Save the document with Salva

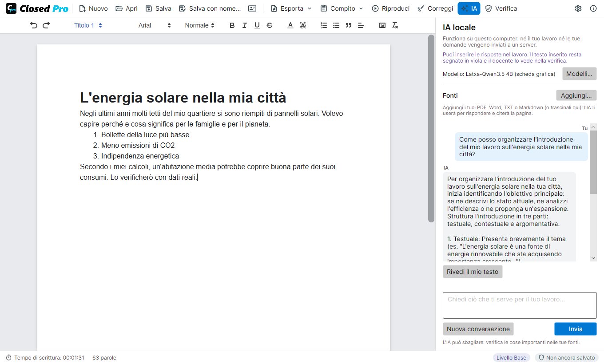coord(158,8)
